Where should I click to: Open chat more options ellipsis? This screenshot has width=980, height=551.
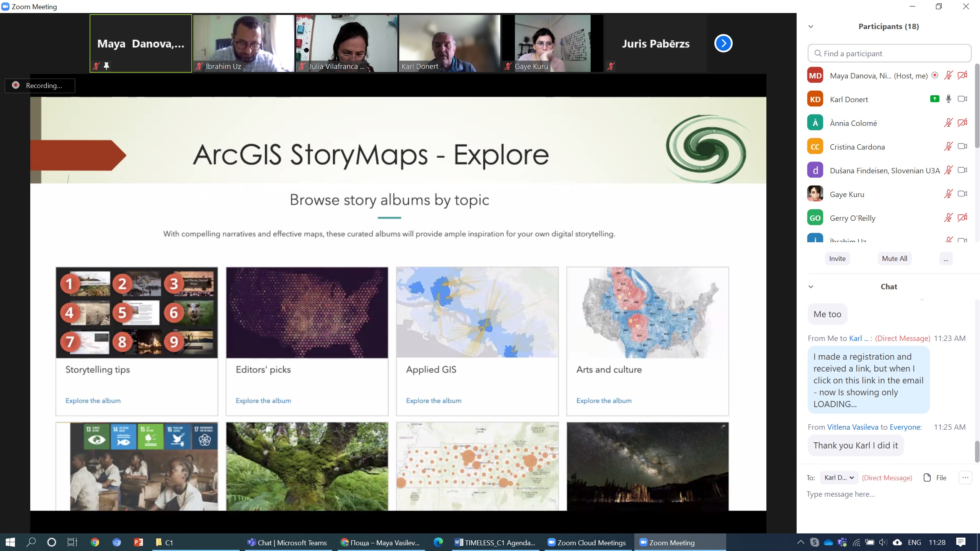[x=965, y=478]
